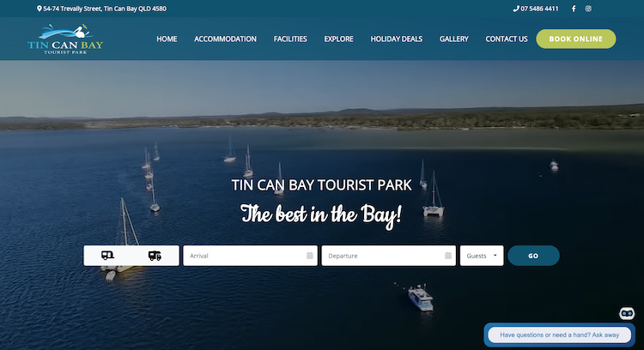
Task: Open the Holiday Deals menu item
Action: pyautogui.click(x=397, y=39)
